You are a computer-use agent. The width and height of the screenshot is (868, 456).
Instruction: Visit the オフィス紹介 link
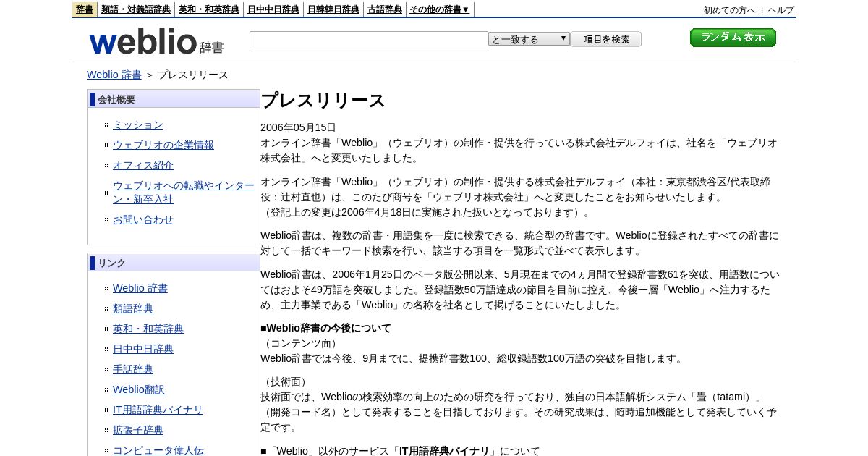(143, 165)
